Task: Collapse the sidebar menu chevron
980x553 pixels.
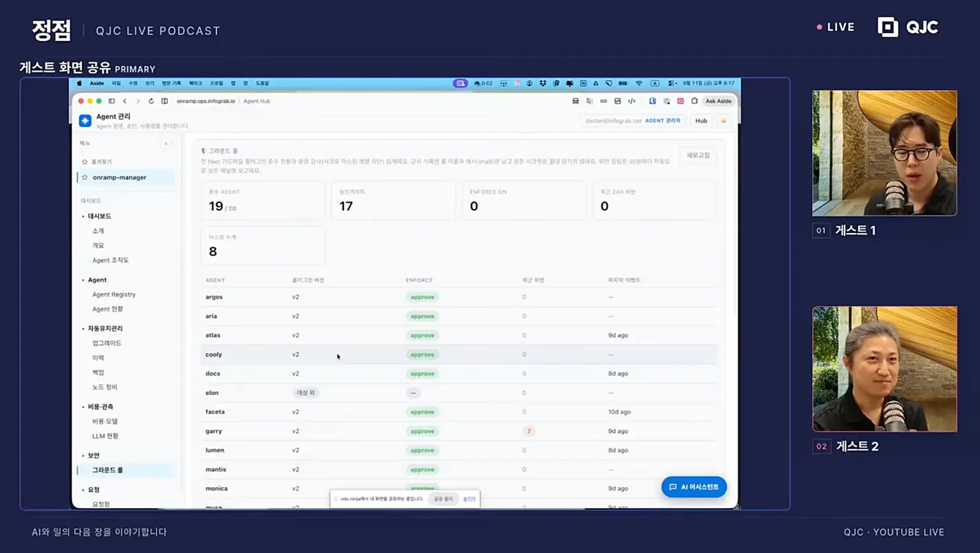Action: click(166, 144)
